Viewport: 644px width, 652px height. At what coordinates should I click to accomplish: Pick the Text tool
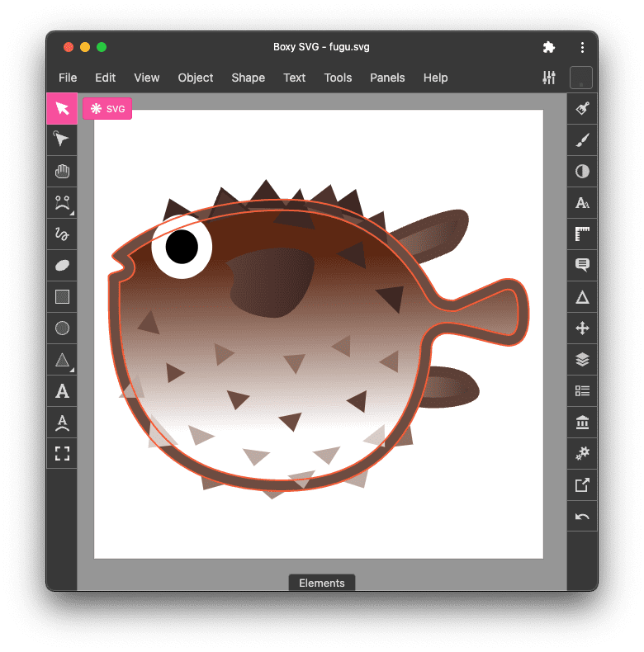point(62,391)
